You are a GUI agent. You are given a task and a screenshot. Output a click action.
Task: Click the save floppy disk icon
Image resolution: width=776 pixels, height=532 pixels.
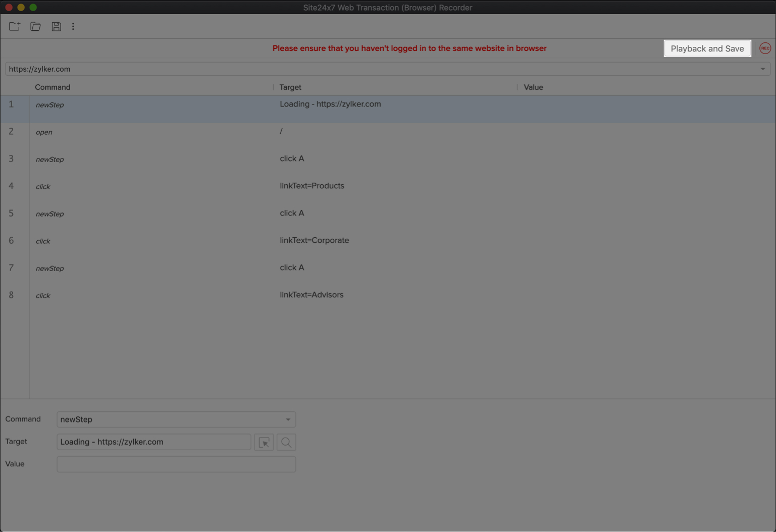56,26
